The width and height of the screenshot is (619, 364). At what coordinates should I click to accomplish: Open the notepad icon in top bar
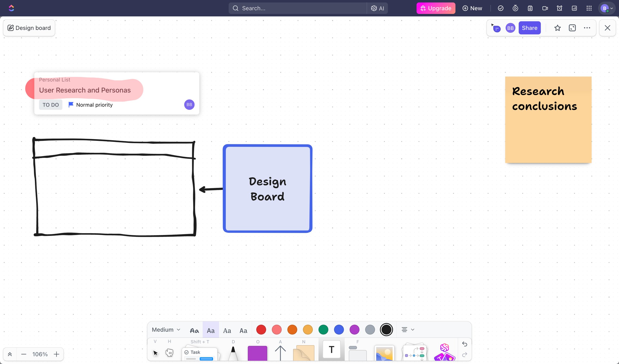[x=530, y=8]
